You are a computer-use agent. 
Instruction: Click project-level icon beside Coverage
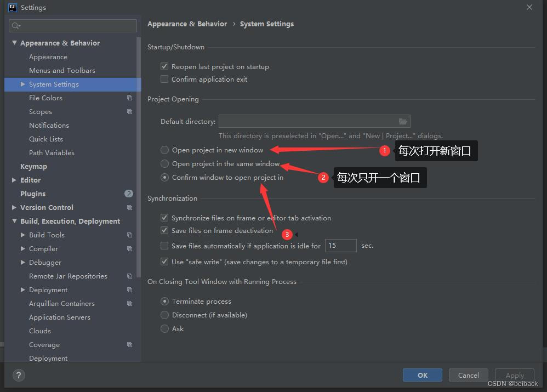pos(129,344)
